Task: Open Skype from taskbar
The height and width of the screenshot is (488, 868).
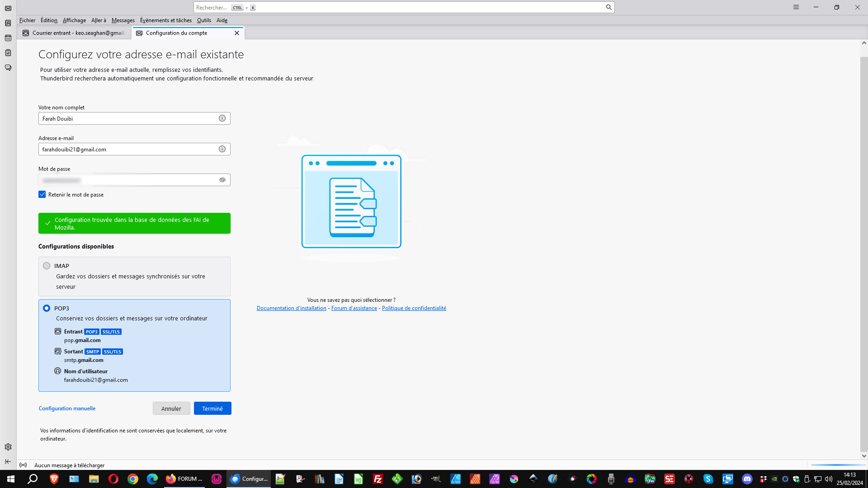Action: (x=708, y=479)
